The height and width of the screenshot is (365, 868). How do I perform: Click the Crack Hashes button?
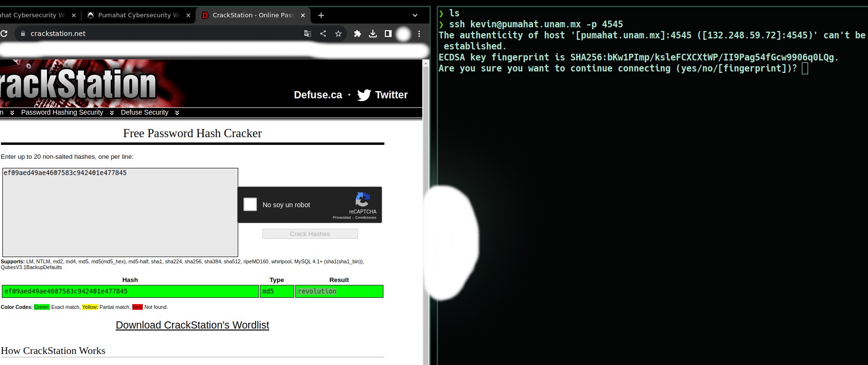click(310, 234)
